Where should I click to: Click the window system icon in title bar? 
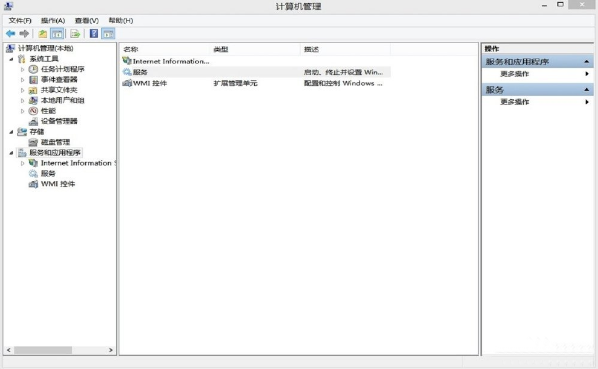[x=8, y=6]
